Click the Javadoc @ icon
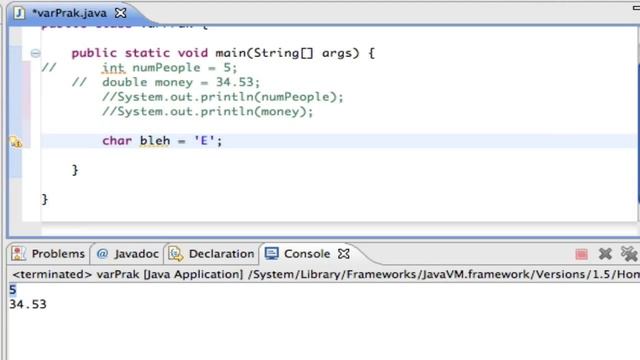This screenshot has height=360, width=640. point(102,254)
